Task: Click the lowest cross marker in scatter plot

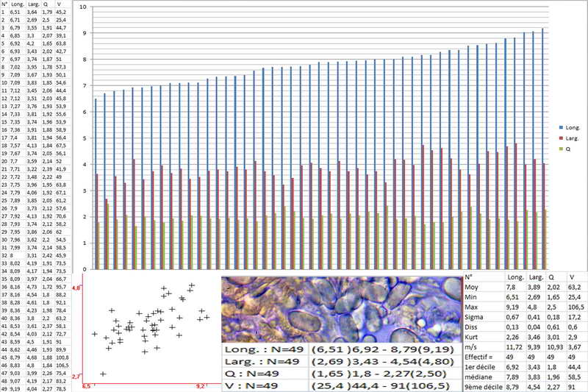Action: (x=103, y=374)
